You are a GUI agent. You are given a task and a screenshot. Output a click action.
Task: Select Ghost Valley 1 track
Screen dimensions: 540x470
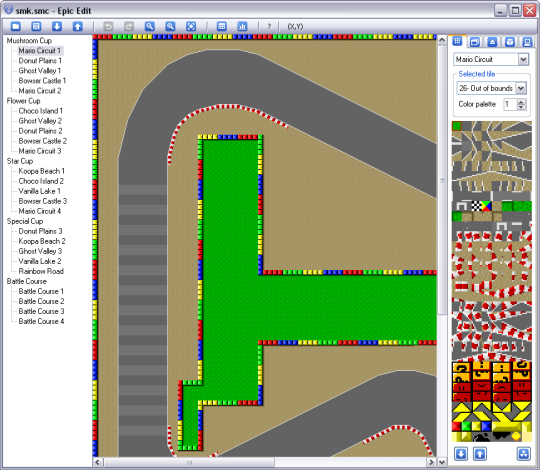(x=40, y=71)
